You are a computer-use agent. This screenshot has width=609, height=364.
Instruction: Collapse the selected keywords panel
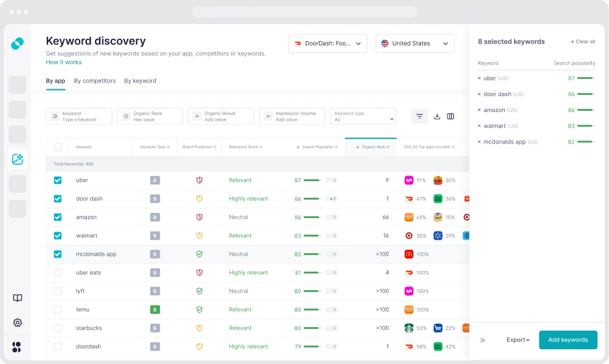point(483,341)
